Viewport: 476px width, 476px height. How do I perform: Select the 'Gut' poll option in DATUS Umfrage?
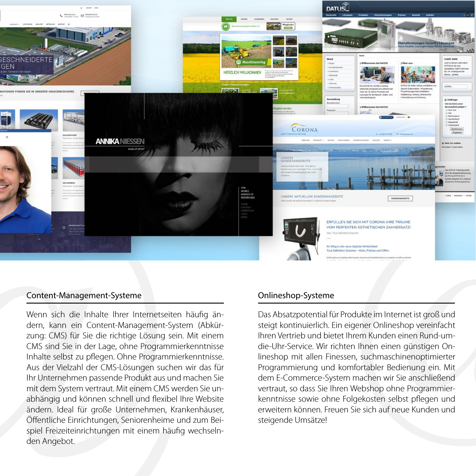(x=447, y=113)
